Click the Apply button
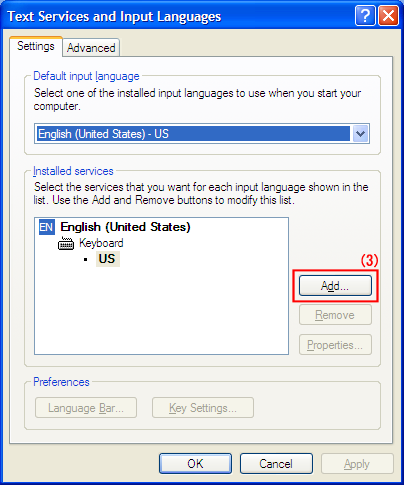This screenshot has width=404, height=485. (357, 464)
